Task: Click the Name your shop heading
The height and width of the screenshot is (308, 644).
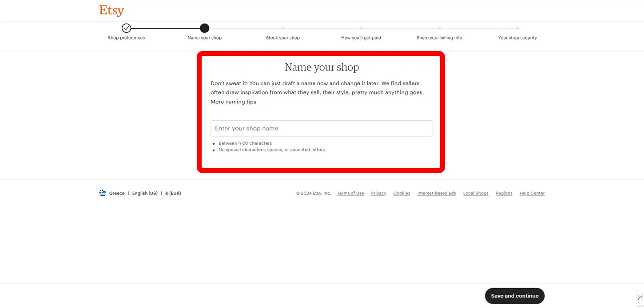Action: pos(322,67)
